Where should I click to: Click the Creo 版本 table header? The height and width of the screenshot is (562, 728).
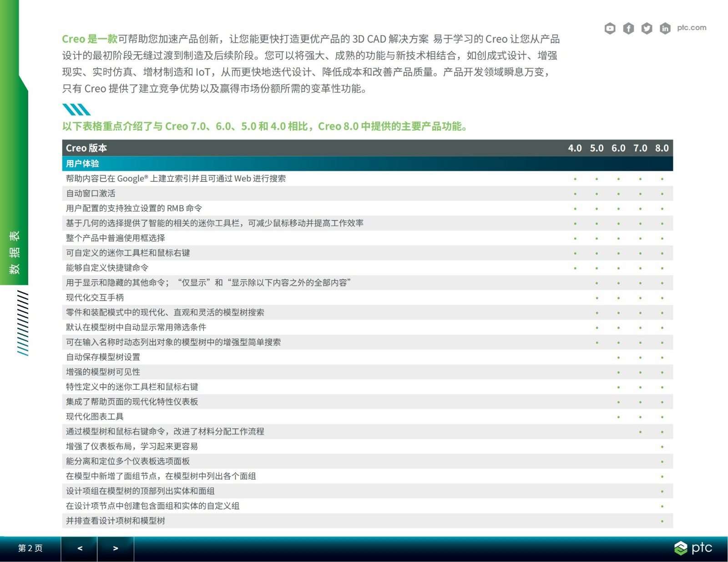[x=86, y=148]
